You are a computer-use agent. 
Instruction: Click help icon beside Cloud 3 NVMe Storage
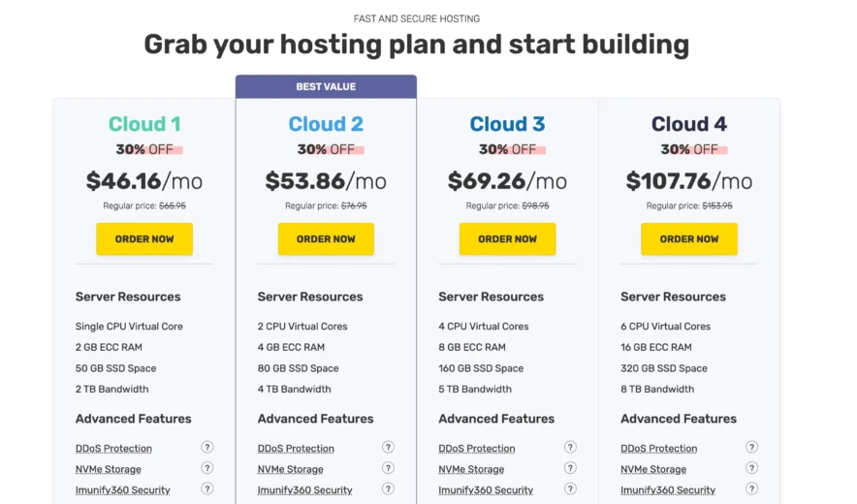pos(570,468)
